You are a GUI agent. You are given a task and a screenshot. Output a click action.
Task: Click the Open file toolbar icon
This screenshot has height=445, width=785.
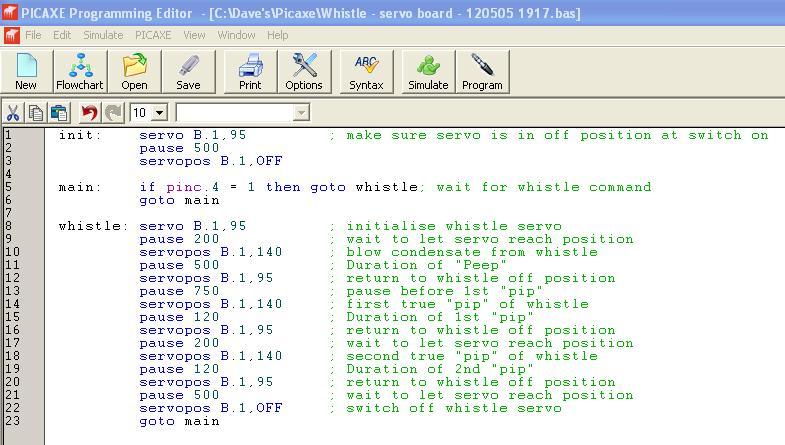134,72
